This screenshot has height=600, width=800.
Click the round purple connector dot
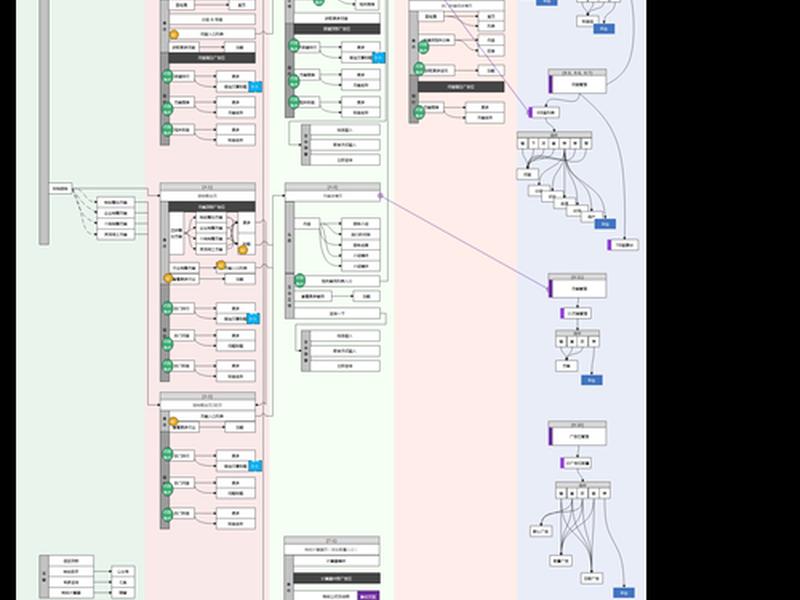(x=380, y=195)
